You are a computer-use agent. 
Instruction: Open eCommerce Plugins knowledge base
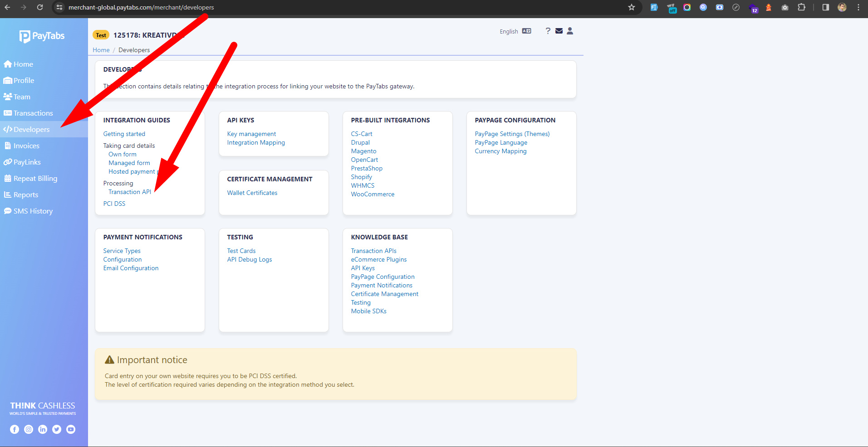(379, 259)
